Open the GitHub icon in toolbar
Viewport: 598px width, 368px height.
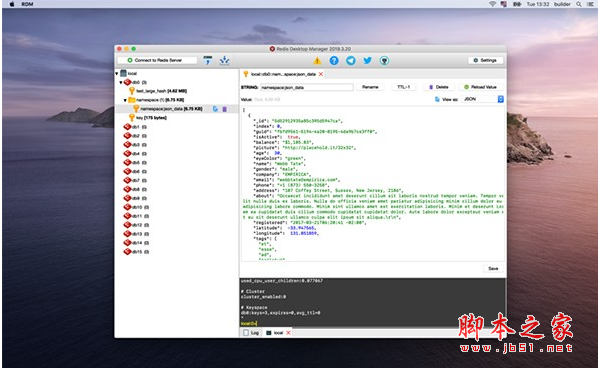pos(384,61)
